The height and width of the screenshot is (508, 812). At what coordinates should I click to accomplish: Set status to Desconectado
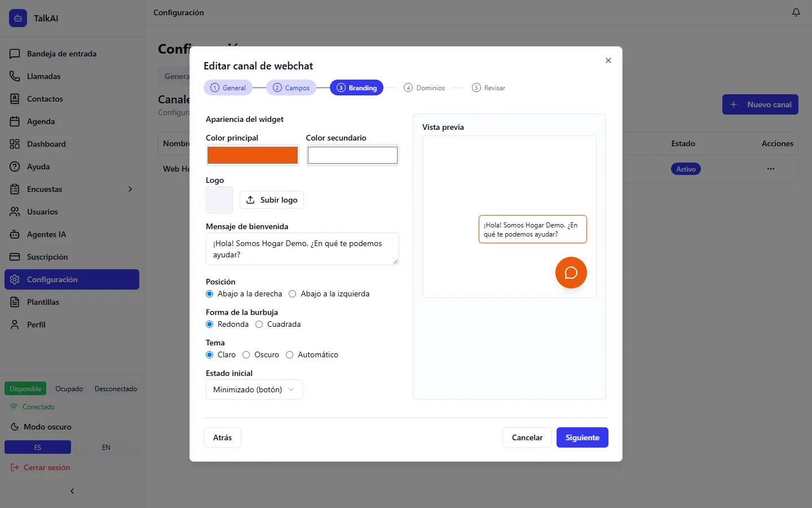click(116, 388)
